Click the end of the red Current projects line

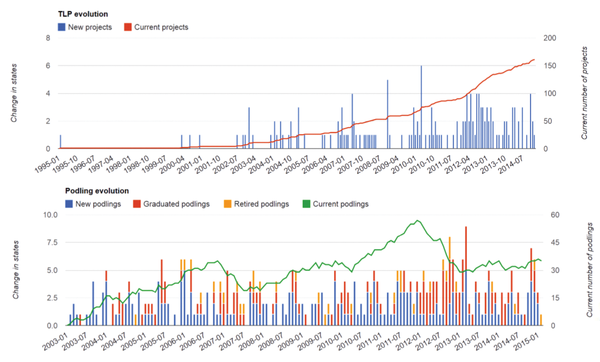(x=534, y=60)
